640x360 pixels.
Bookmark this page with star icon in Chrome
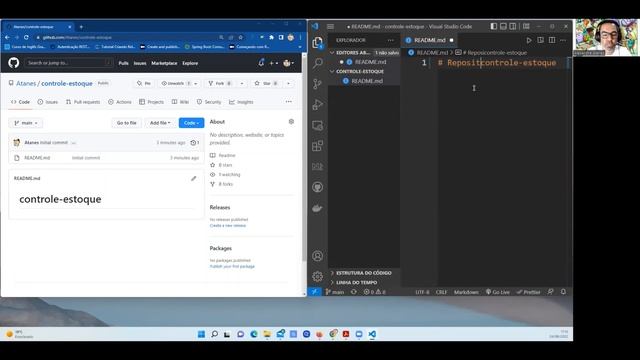(x=241, y=37)
